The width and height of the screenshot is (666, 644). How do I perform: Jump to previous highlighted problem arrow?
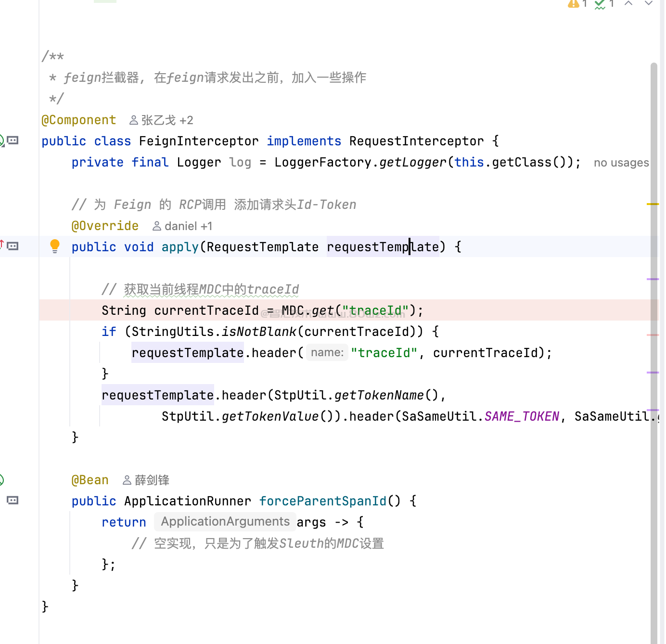(628, 3)
